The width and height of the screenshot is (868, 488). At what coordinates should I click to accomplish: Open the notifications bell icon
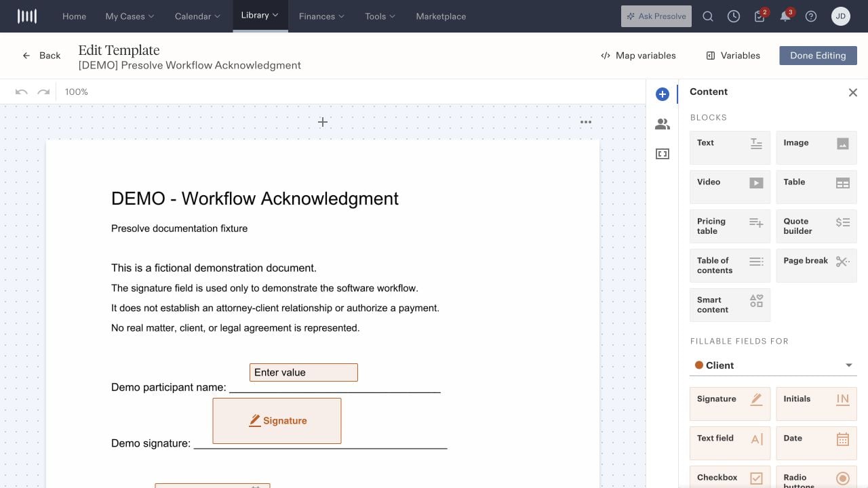[x=786, y=16]
